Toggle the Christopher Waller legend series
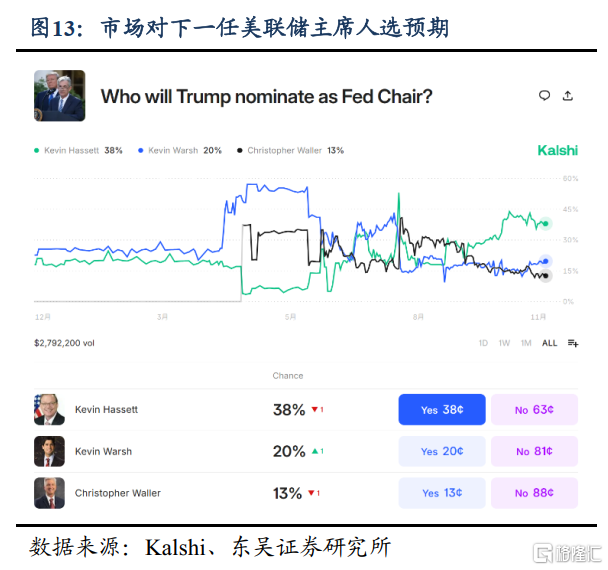The image size is (608, 570). point(290,150)
